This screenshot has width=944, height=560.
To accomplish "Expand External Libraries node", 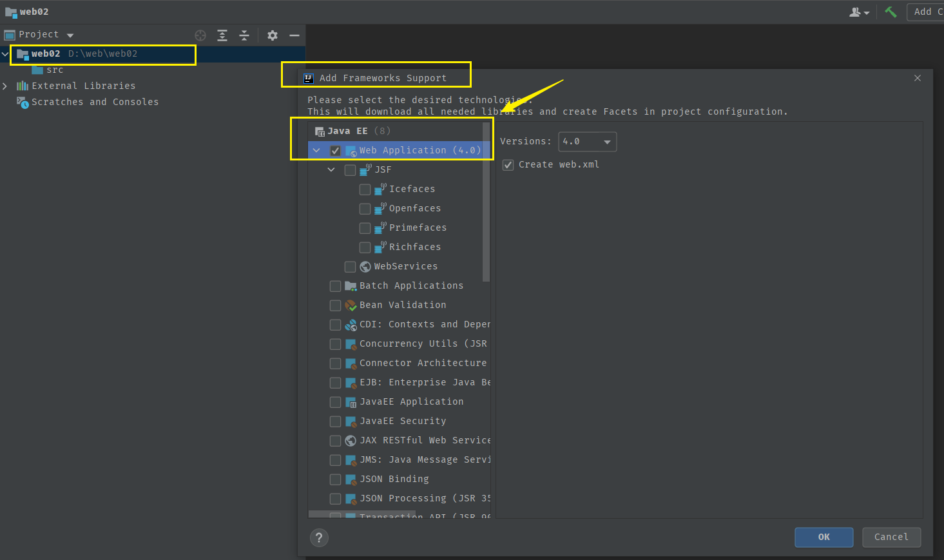I will click(5, 86).
